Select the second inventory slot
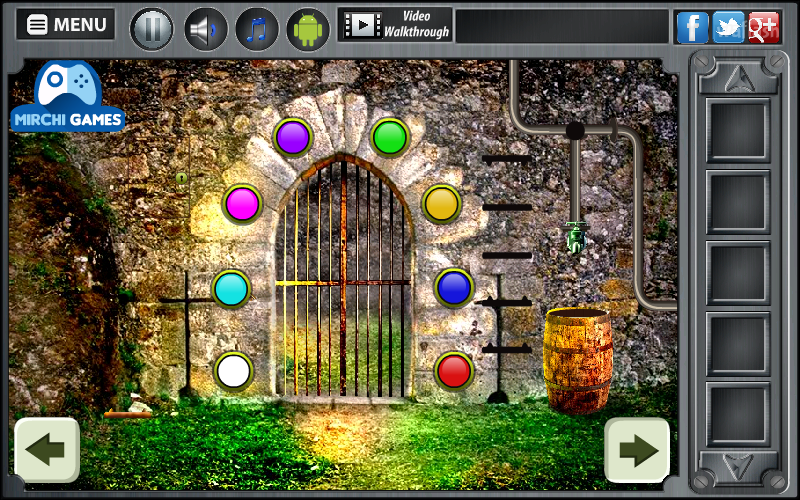800x500 pixels. (x=738, y=202)
